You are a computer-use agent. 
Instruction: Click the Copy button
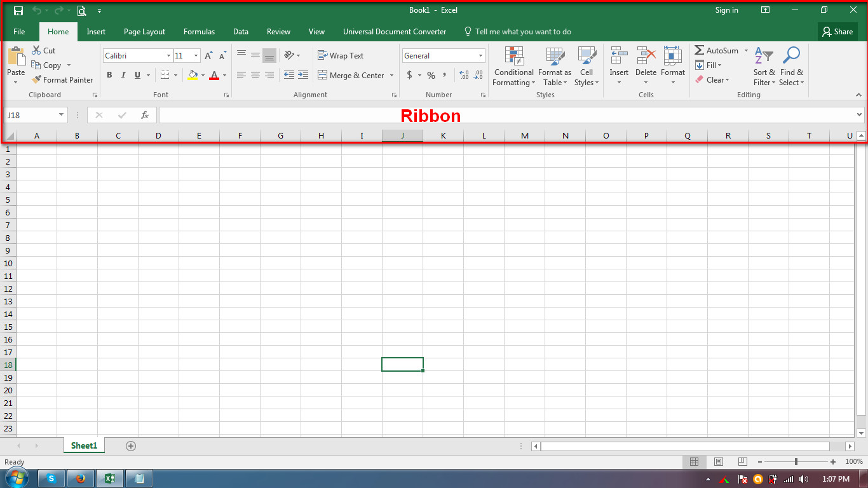(46, 65)
